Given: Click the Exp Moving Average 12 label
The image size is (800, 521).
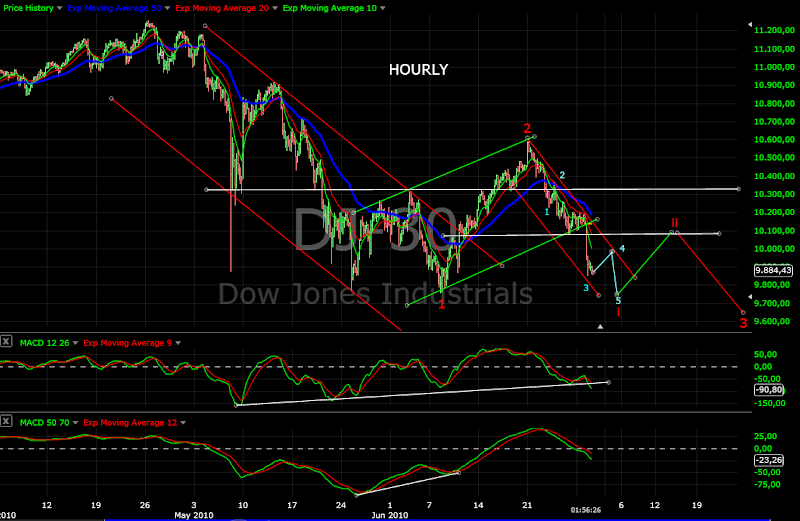Looking at the screenshot, I should (x=130, y=423).
